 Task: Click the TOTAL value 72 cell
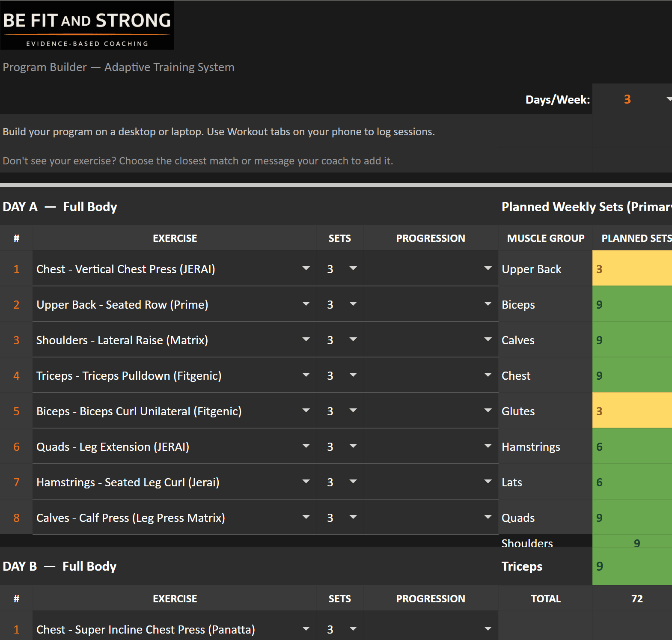(636, 598)
